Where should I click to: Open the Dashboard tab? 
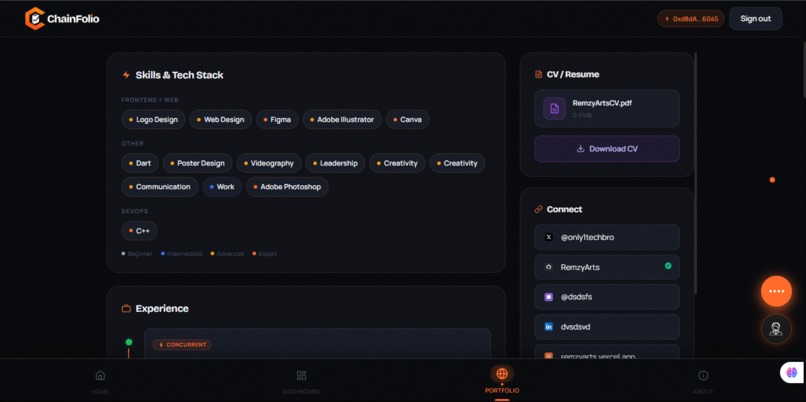301,381
